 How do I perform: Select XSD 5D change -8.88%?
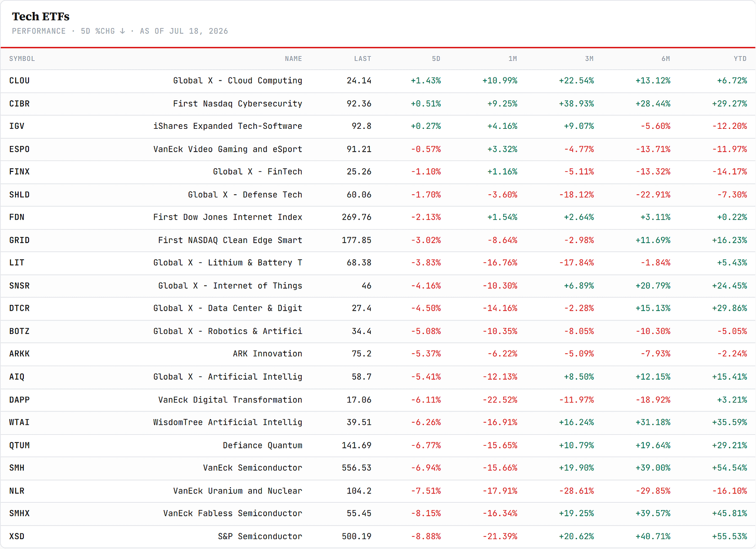426,536
